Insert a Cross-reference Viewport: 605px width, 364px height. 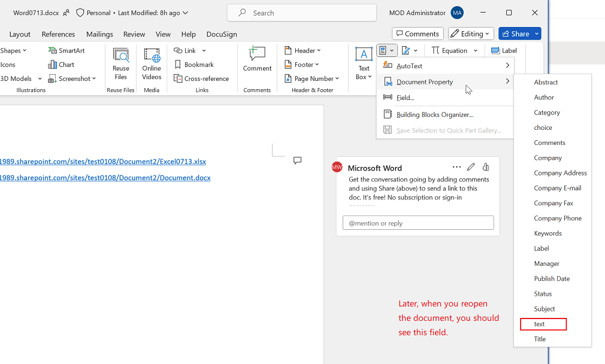(x=201, y=78)
